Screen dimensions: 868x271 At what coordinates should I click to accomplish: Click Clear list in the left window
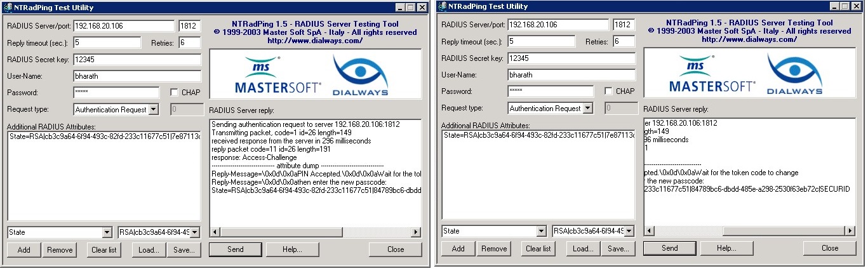pyautogui.click(x=104, y=250)
